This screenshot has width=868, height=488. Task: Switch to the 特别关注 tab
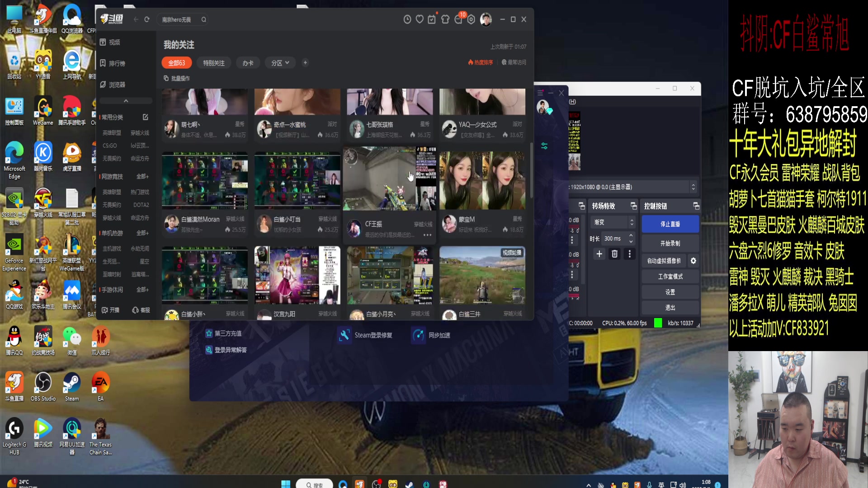(213, 63)
